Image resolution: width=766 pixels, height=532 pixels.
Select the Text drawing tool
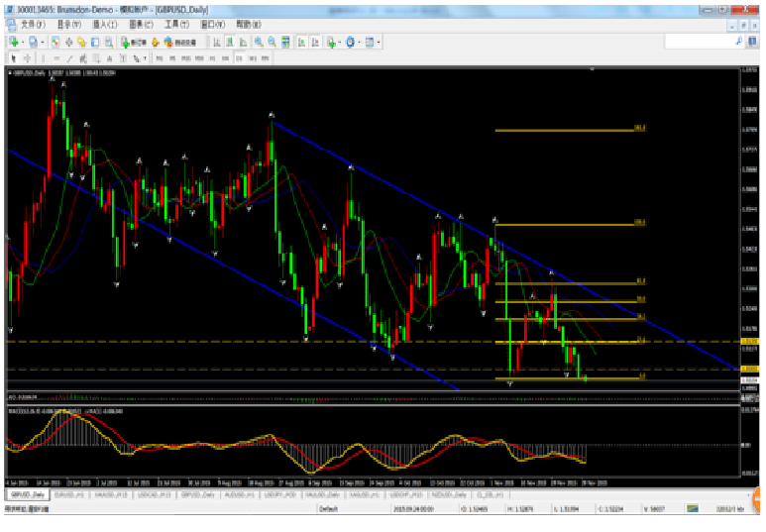click(109, 58)
